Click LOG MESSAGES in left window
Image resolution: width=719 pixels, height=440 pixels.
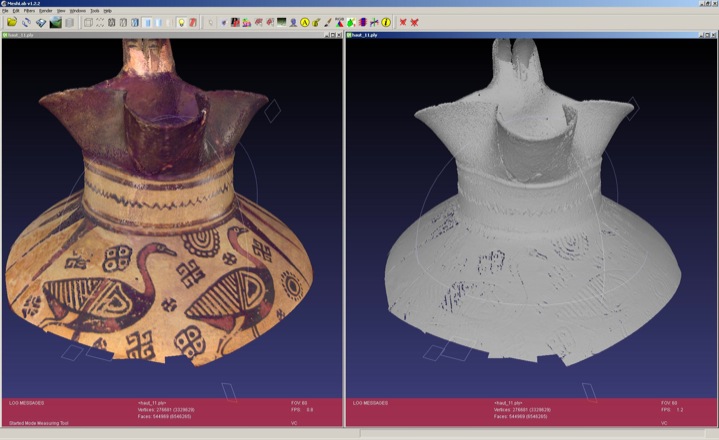27,403
